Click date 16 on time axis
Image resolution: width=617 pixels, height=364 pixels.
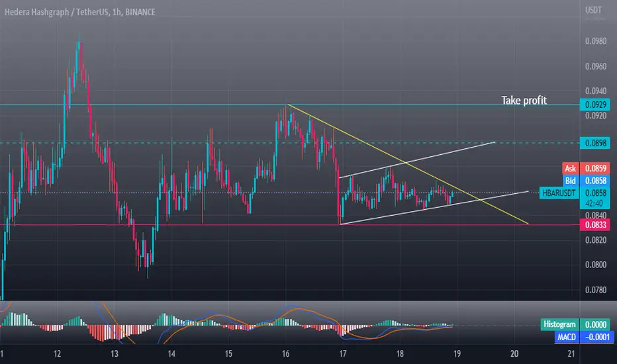pos(286,353)
